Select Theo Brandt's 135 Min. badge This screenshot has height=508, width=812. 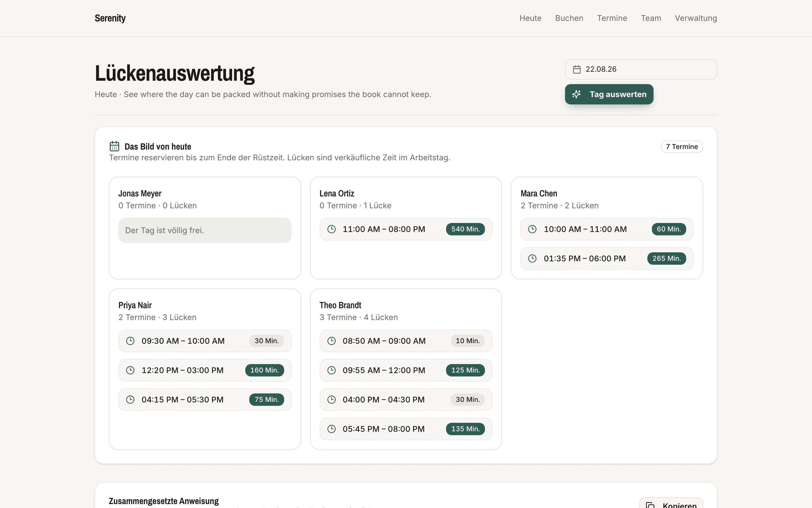click(x=465, y=429)
